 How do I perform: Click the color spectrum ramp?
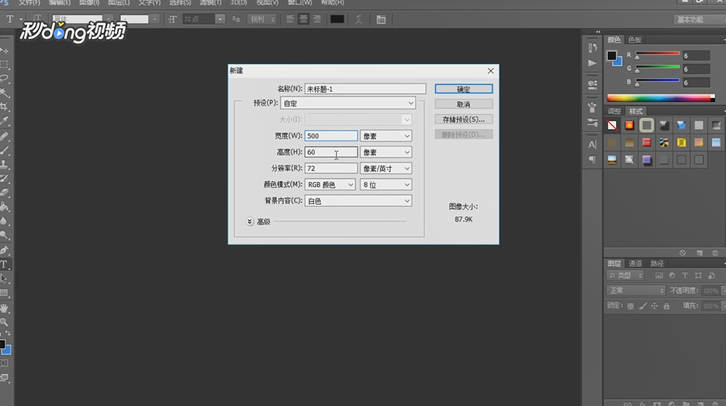coord(661,98)
